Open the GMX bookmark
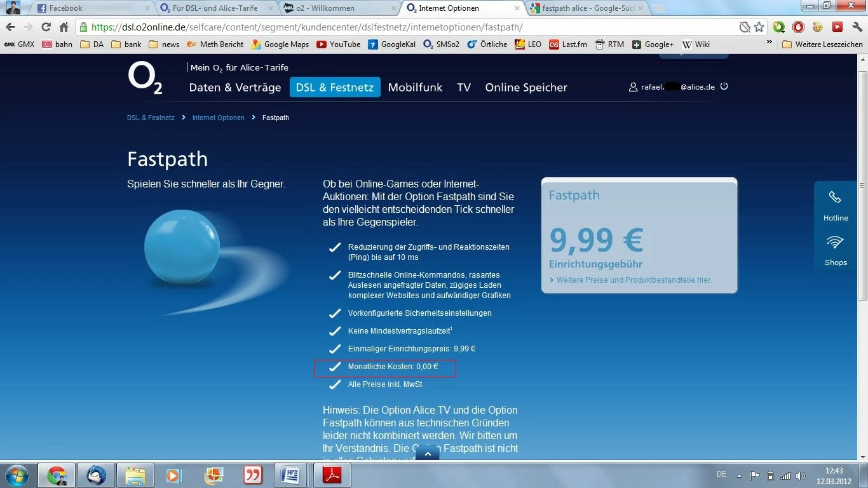The height and width of the screenshot is (488, 868). 20,44
